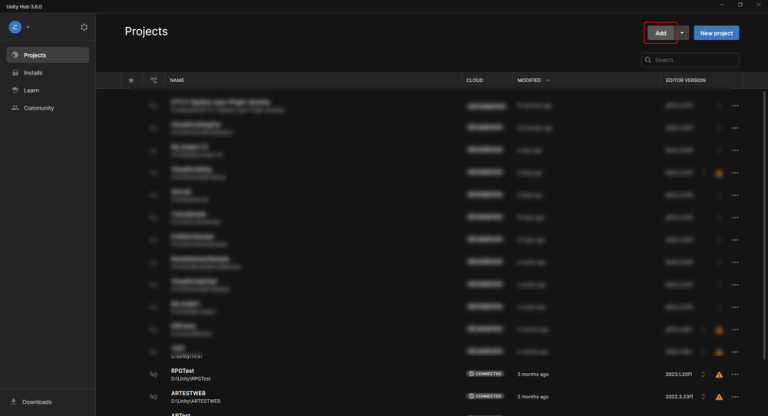
Task: Open three-dot menu for RPGTest project
Action: [735, 375]
